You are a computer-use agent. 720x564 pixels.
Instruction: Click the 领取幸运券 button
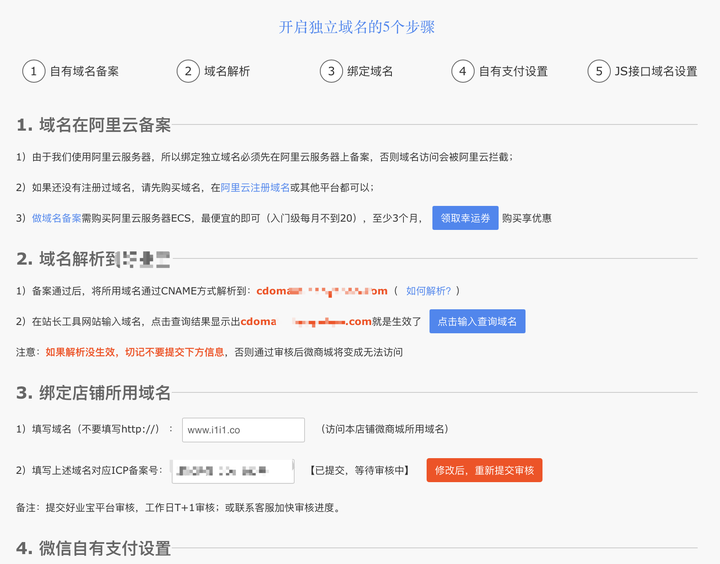click(x=465, y=218)
